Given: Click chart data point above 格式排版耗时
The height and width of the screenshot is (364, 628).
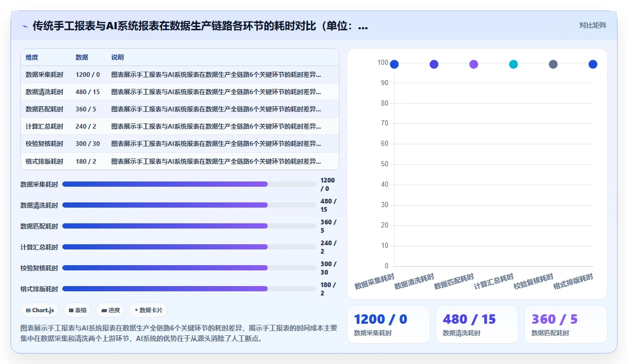Looking at the screenshot, I should pyautogui.click(x=593, y=64).
